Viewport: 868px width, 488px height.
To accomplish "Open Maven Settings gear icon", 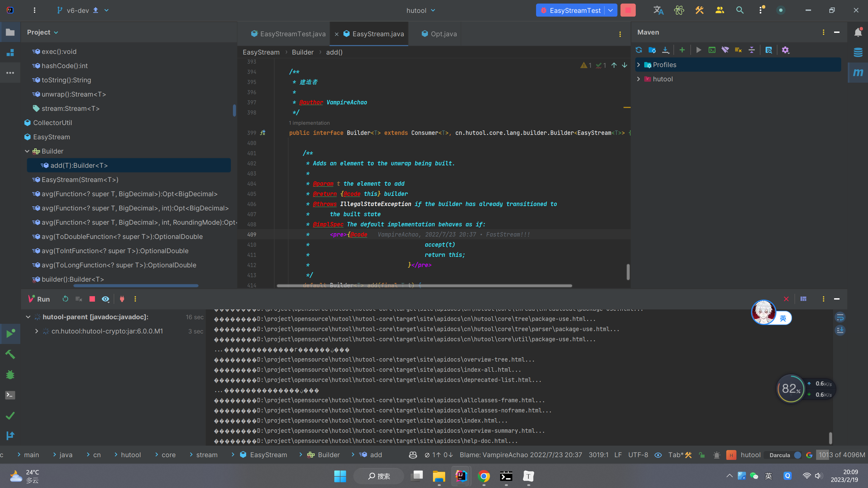I will click(785, 50).
